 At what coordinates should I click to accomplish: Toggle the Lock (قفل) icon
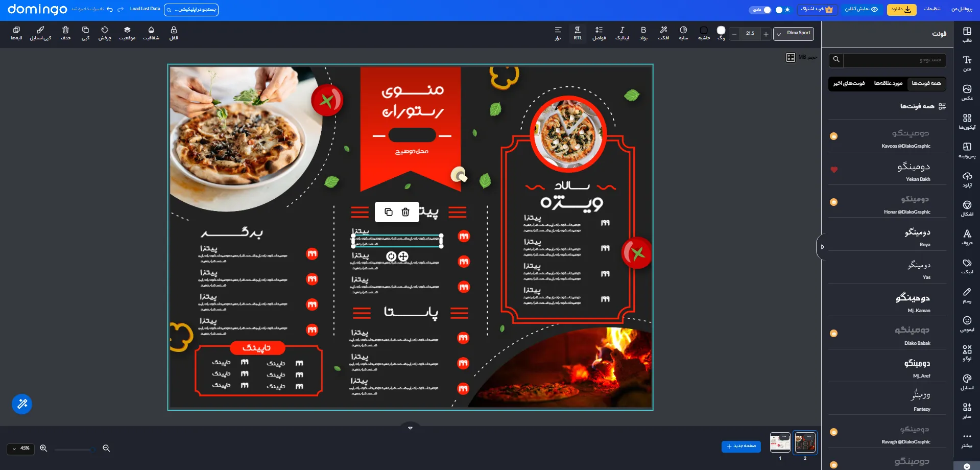174,33
